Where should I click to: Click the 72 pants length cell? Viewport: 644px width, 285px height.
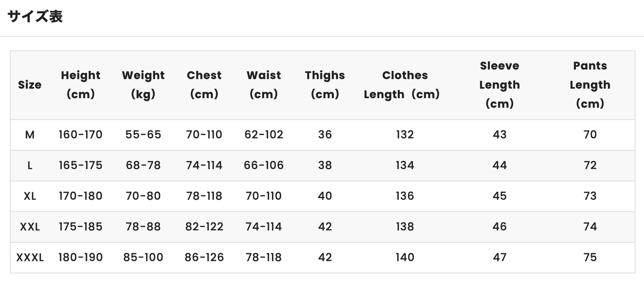click(590, 165)
